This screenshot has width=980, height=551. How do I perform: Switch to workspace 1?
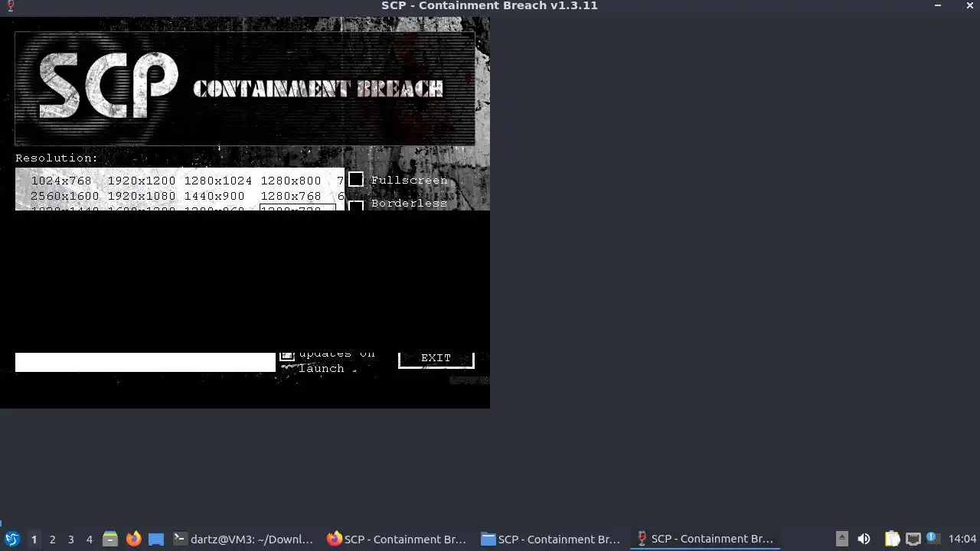[x=34, y=540]
